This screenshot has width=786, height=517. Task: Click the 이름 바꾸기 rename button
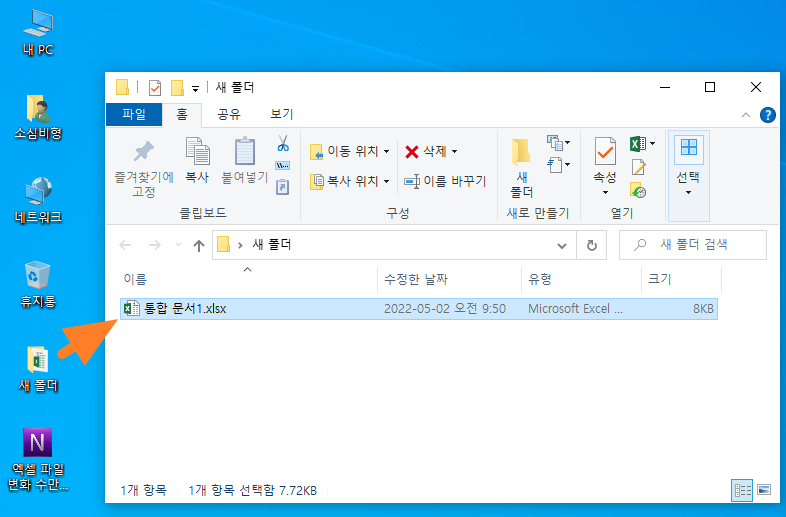445,181
